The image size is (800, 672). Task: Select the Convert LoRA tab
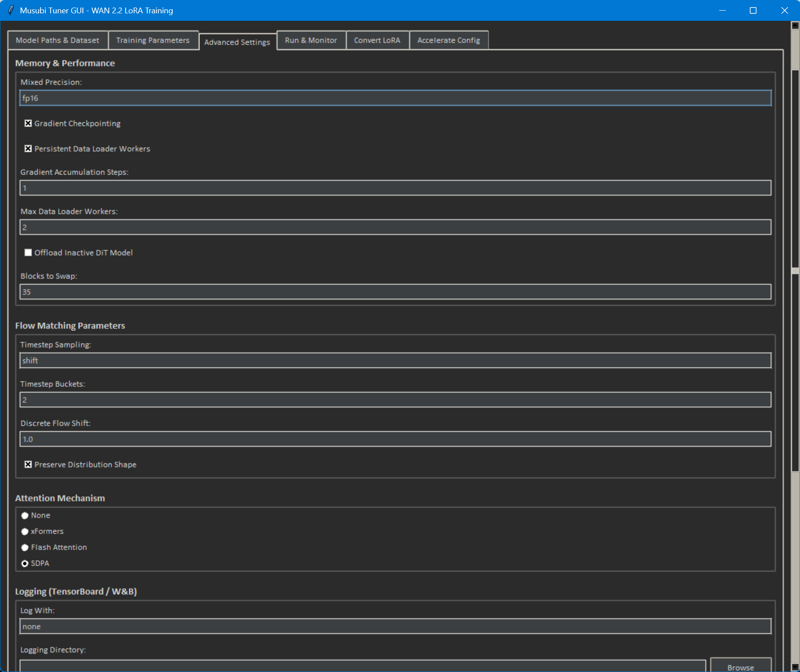point(377,41)
